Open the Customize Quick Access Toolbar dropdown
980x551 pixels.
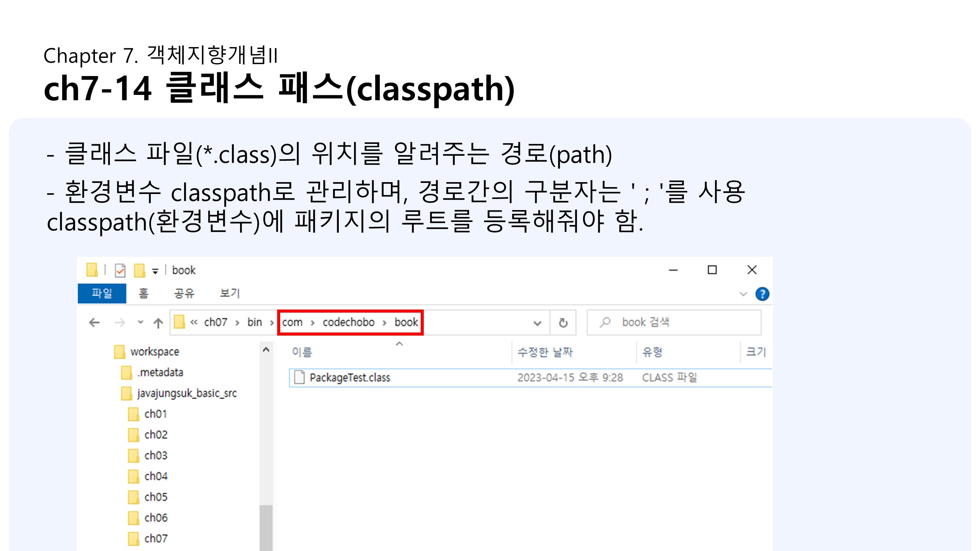click(x=155, y=271)
